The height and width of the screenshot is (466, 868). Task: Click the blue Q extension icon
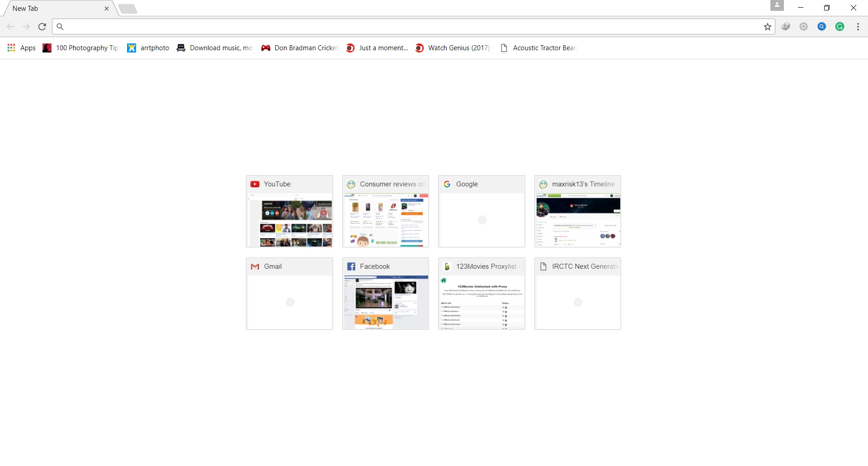(x=821, y=27)
